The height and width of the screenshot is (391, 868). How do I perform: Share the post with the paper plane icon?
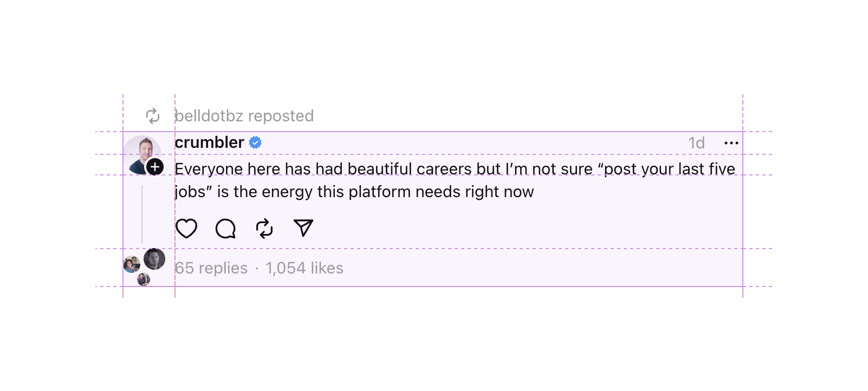pos(303,228)
